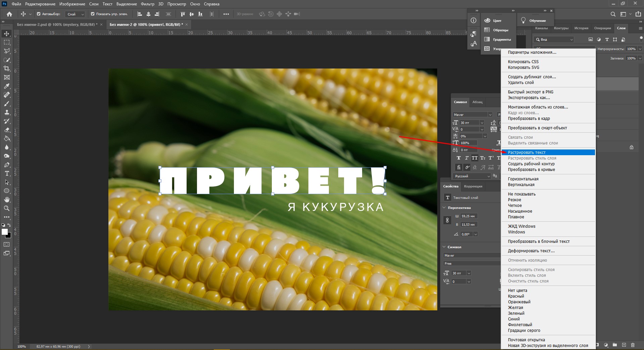Image resolution: width=644 pixels, height=350 pixels.
Task: Toggle All Caps (TT) in Символ panel
Action: (475, 158)
